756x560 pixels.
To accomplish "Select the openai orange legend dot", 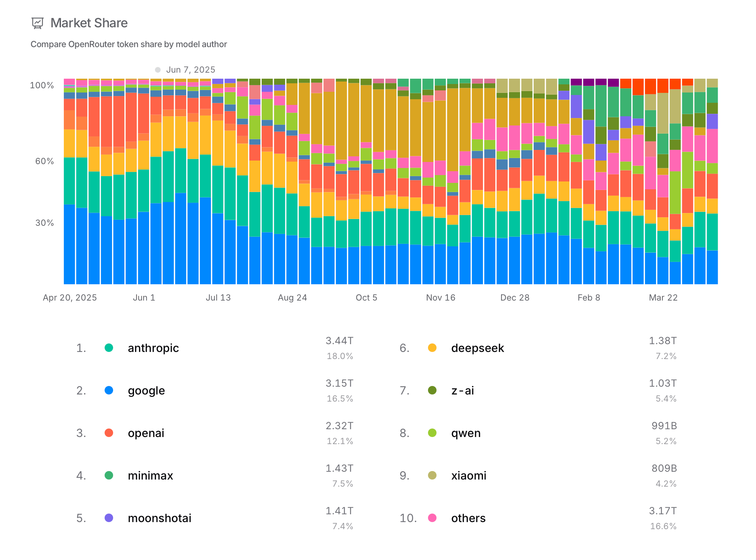I will click(x=110, y=433).
